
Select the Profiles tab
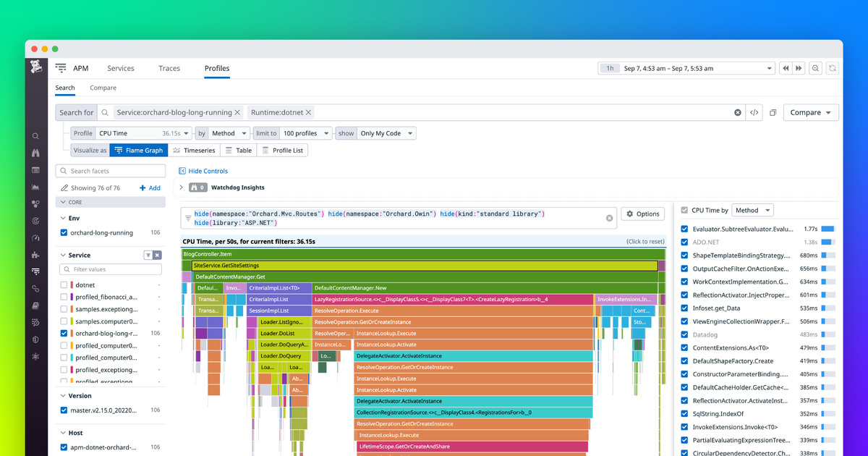(x=217, y=68)
